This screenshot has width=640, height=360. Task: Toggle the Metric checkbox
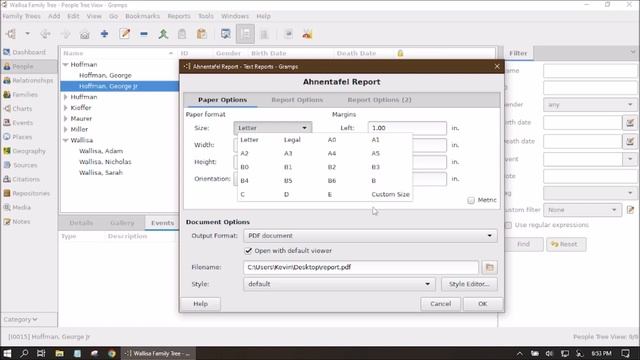pos(471,200)
